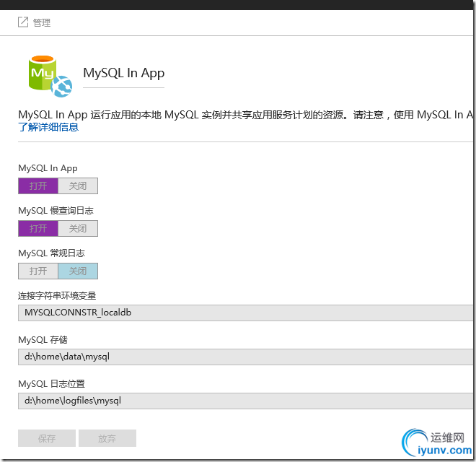Enable MySQL 常规日志 with 打开
The height and width of the screenshot is (462, 476).
(x=38, y=271)
